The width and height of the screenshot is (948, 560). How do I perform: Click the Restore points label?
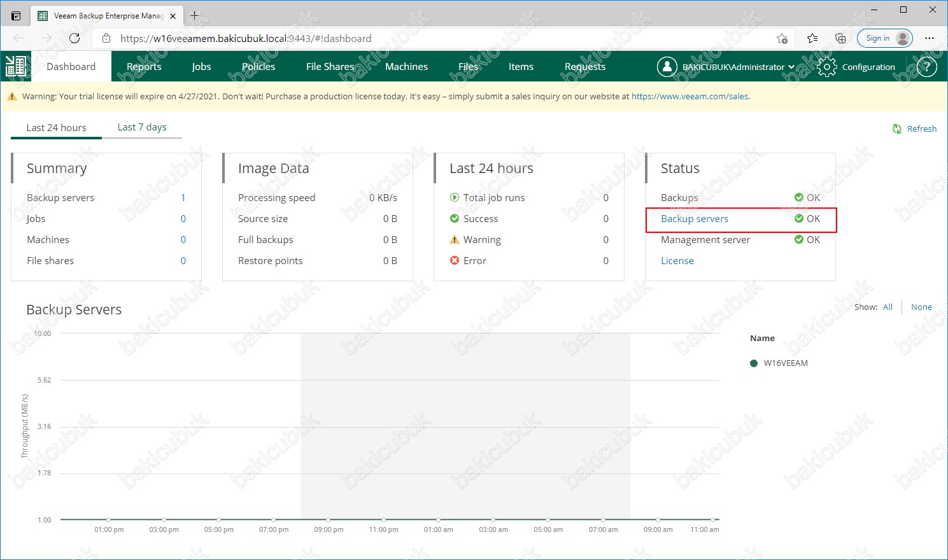271,260
